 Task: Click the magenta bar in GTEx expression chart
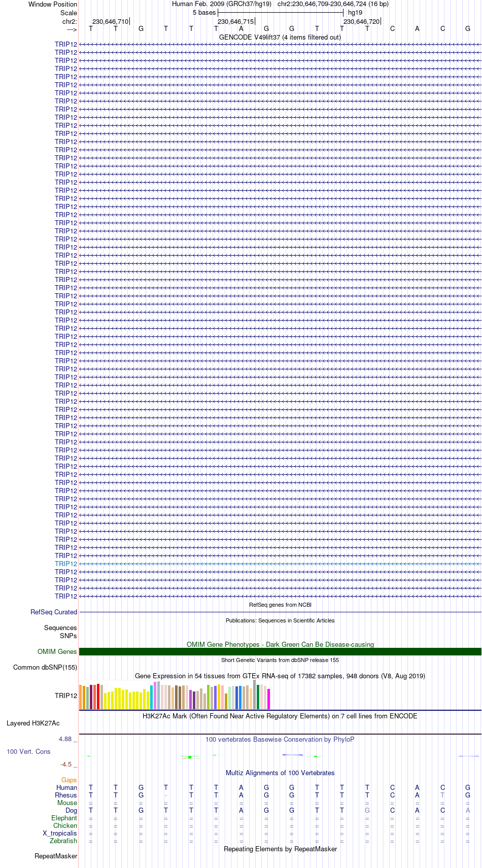point(268,699)
